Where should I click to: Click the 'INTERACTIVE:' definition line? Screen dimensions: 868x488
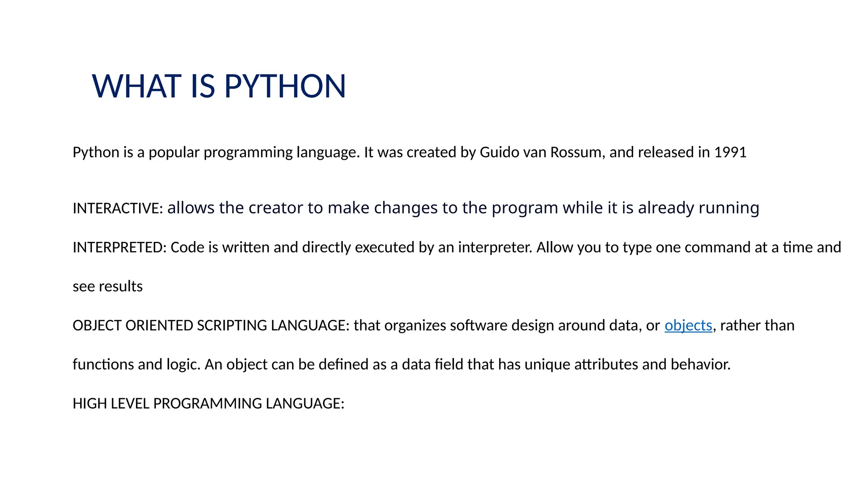click(x=416, y=208)
